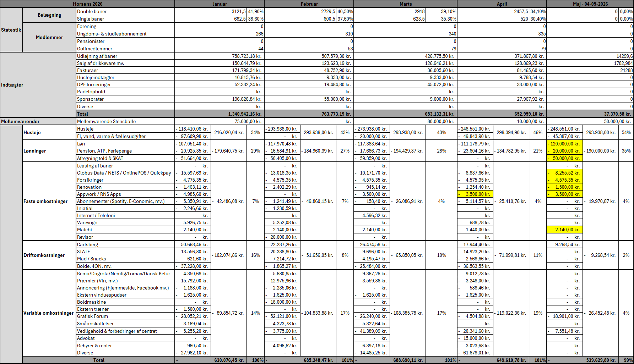This screenshot has height=364, width=634.
Task: Click the Grafisk Forum row label
Action: click(x=125, y=316)
